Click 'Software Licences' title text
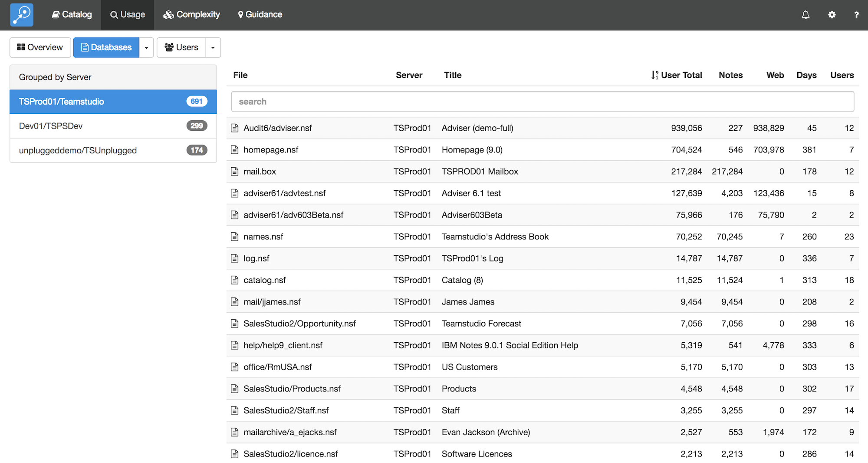The image size is (868, 463). click(x=477, y=454)
